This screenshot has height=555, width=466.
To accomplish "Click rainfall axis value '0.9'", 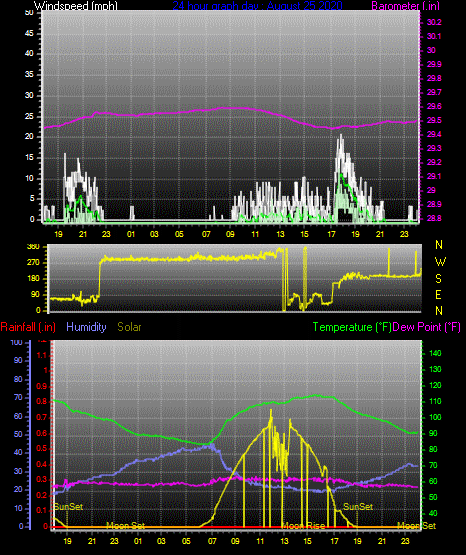I will tap(42, 387).
